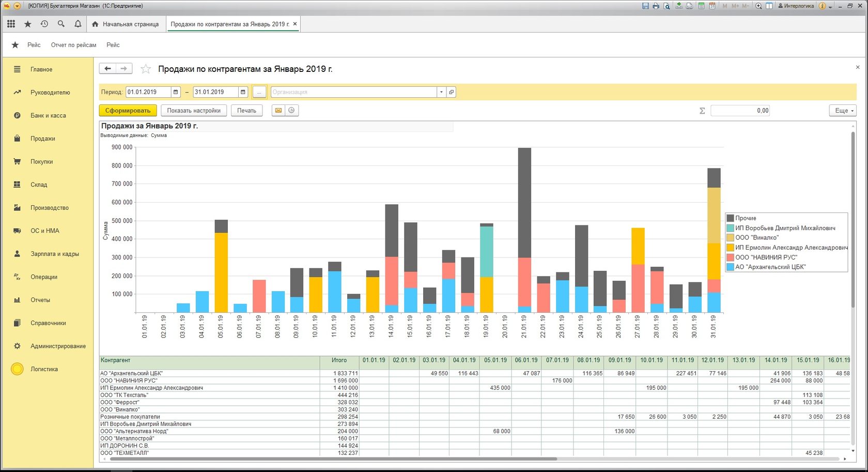
Task: Click Показать настройки button
Action: 194,110
